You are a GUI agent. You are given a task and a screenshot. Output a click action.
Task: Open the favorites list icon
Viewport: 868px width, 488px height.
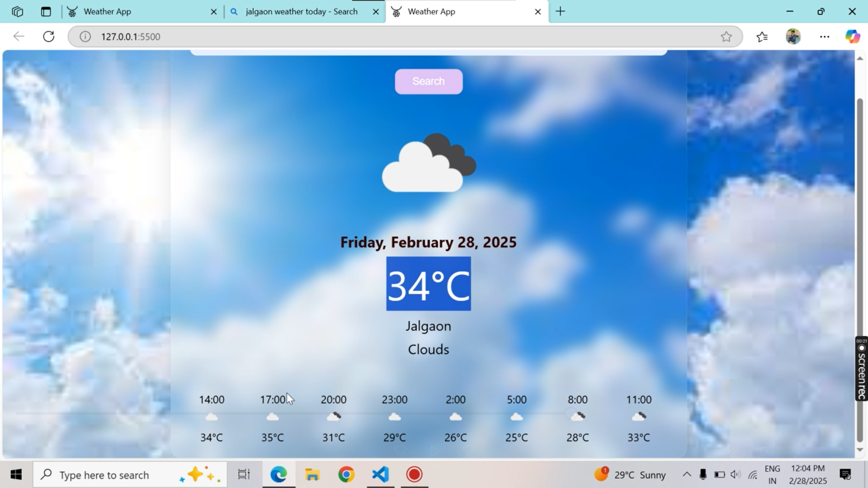coord(762,37)
